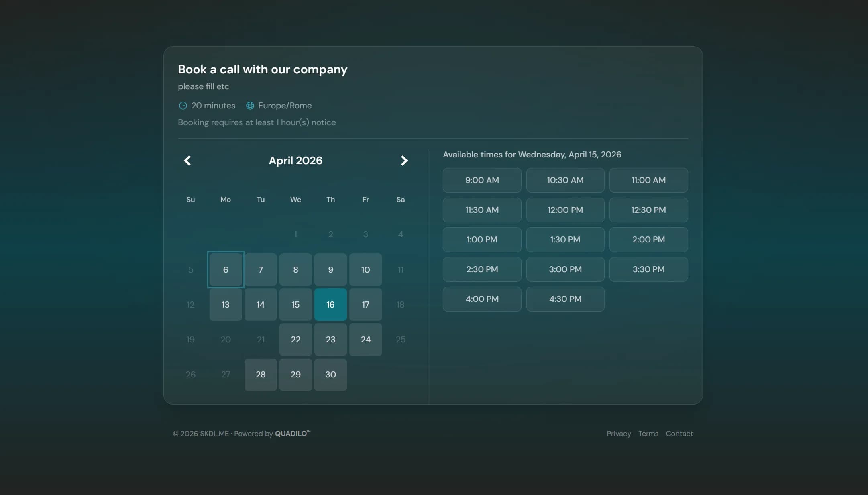Click disabled date 2
This screenshot has width=868, height=495.
(x=330, y=234)
